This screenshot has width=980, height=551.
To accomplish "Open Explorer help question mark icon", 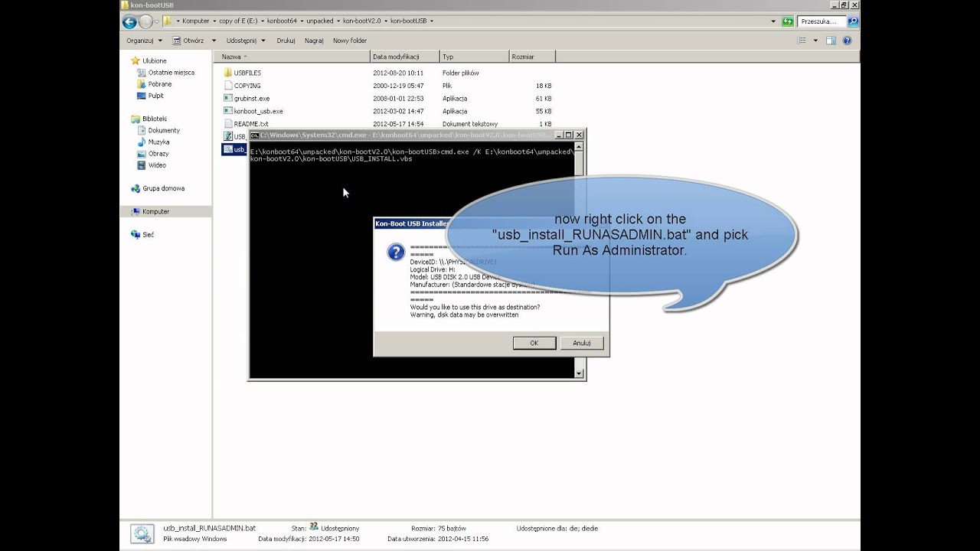I will coord(848,41).
